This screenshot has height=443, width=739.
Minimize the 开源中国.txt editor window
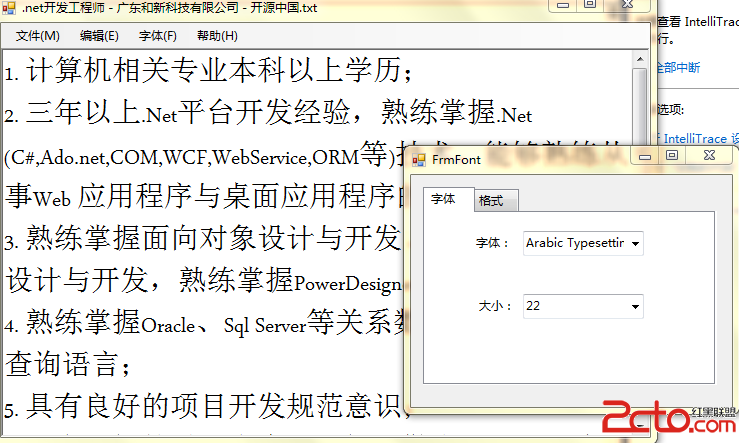[x=563, y=5]
